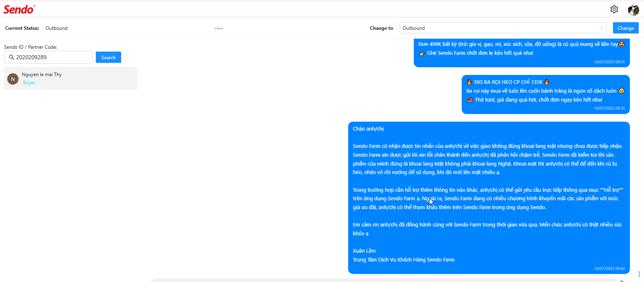Click the 14/07/2025 09:35 timestamp
The image size is (644, 282).
click(609, 108)
